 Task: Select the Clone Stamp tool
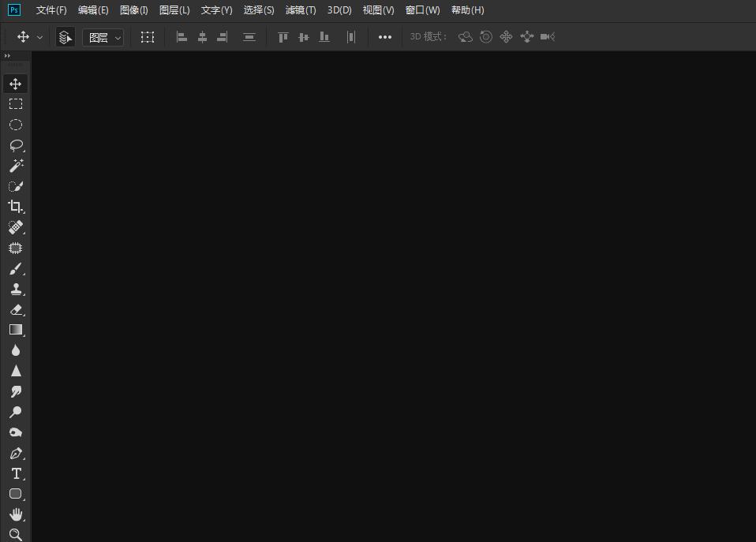(15, 290)
